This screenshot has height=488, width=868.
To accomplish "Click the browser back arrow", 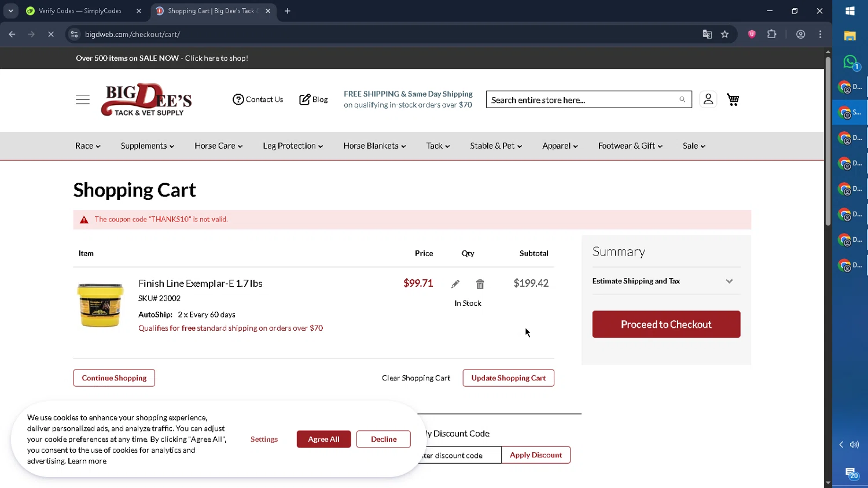I will point(12,35).
